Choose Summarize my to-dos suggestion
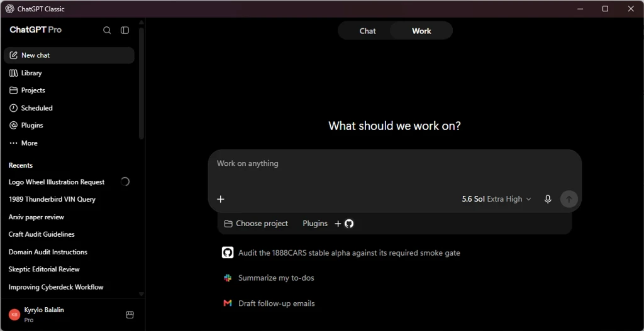 pyautogui.click(x=268, y=278)
